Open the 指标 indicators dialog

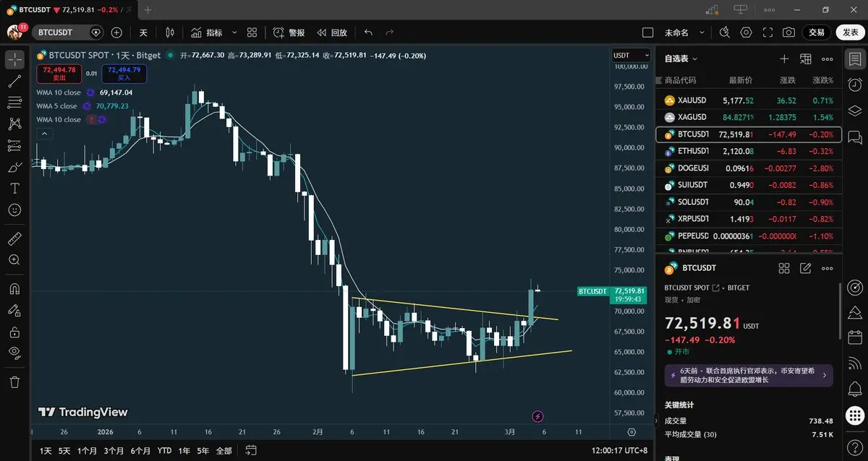click(206, 33)
